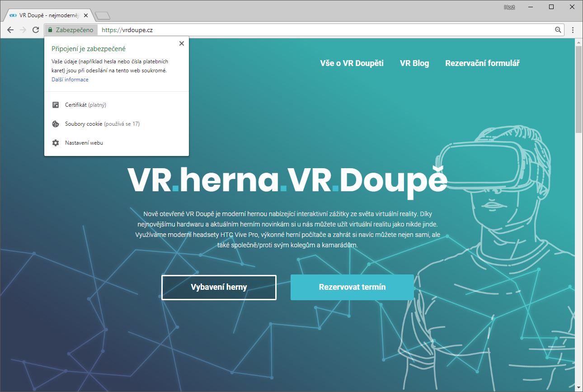Open Nastavení webu entry
This screenshot has height=392, width=583.
coord(84,143)
